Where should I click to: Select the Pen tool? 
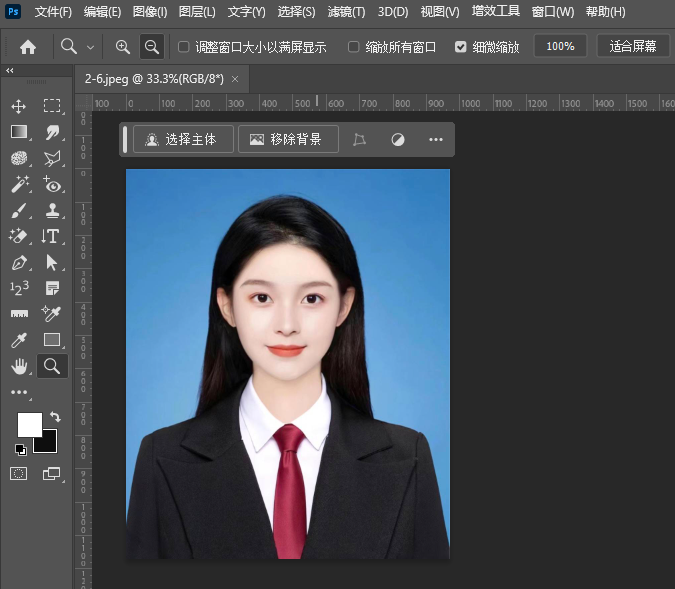point(19,262)
